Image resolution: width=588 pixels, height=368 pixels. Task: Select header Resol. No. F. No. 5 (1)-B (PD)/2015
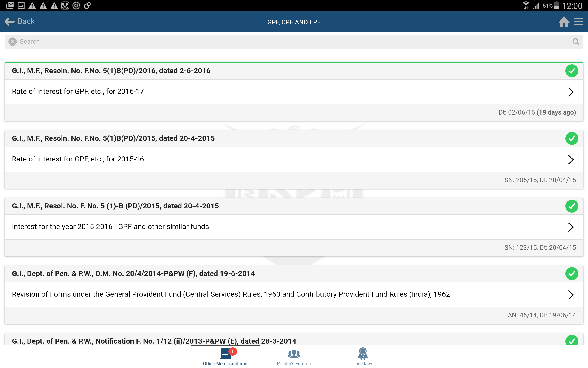(x=115, y=206)
